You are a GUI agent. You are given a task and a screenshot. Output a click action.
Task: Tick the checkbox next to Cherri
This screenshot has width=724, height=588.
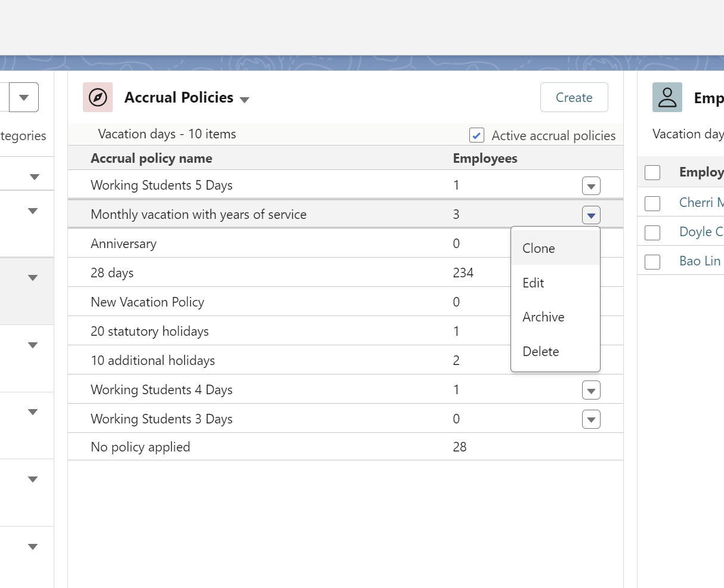(x=652, y=203)
